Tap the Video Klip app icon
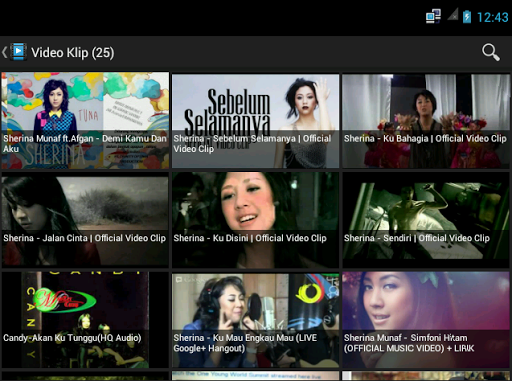The width and height of the screenshot is (512, 381). point(19,52)
